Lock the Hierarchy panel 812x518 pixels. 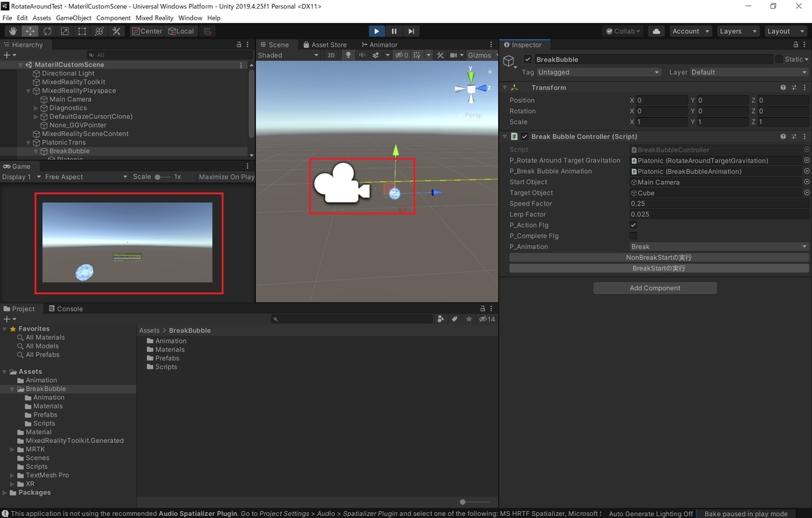[x=238, y=45]
